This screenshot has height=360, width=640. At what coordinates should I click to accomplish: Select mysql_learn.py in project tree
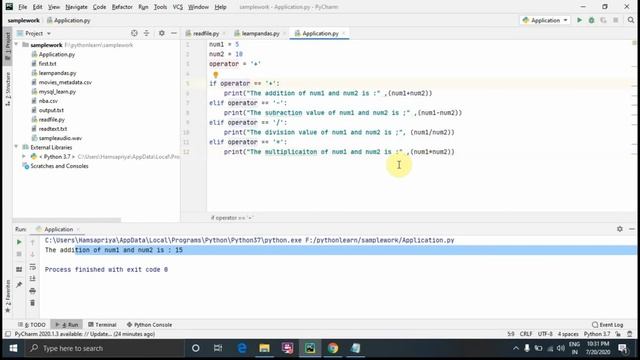[57, 91]
